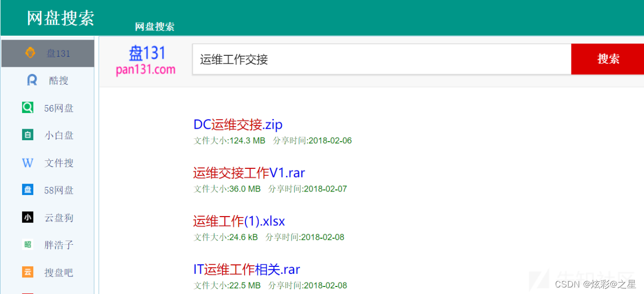644x294 pixels.
Task: Open the DC运维交接.zip result link
Action: click(x=237, y=125)
